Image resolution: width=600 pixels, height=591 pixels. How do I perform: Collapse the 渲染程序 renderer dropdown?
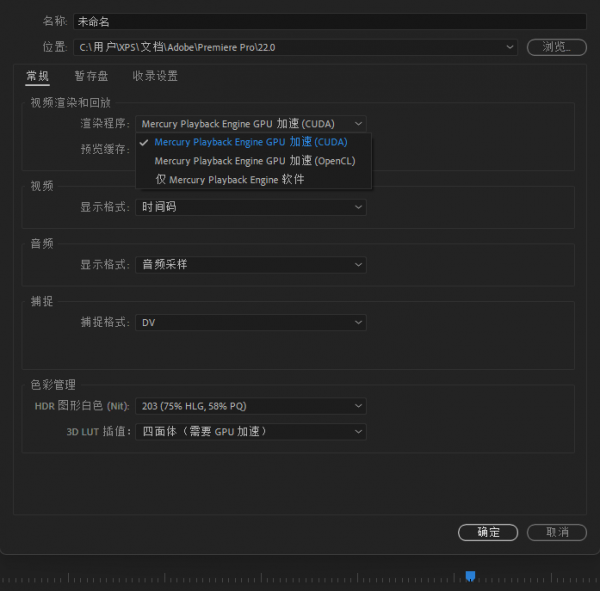pyautogui.click(x=251, y=124)
